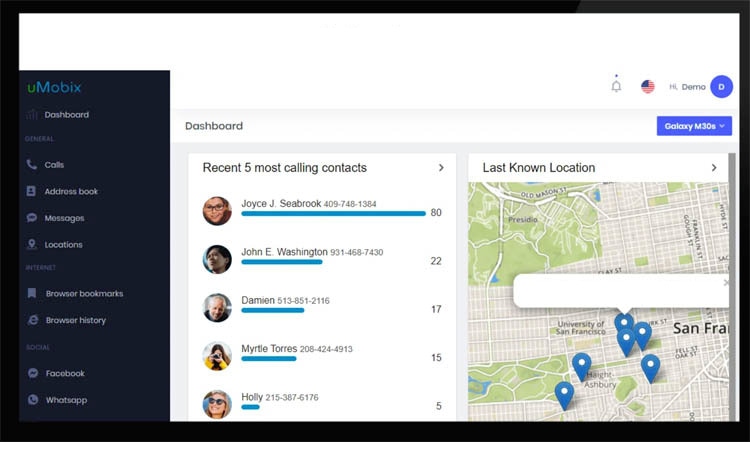Select Myrtle Torres contact name
The width and height of the screenshot is (750, 458).
(x=269, y=349)
